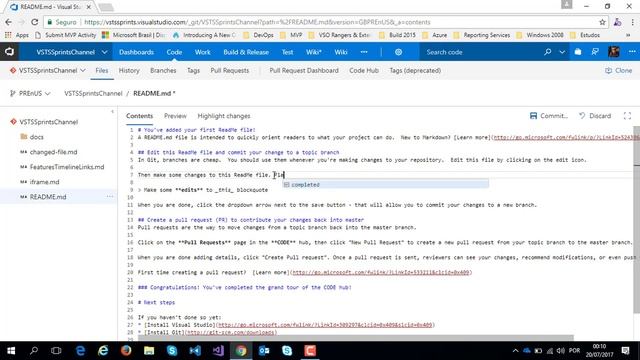
Task: Open the docs folder
Action: pyautogui.click(x=36, y=137)
